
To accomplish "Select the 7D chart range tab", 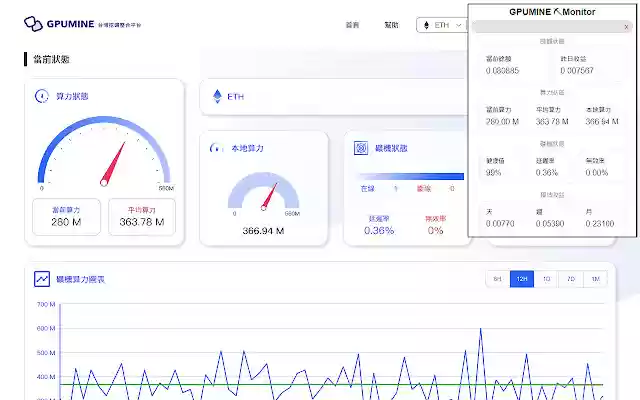I will 571,279.
